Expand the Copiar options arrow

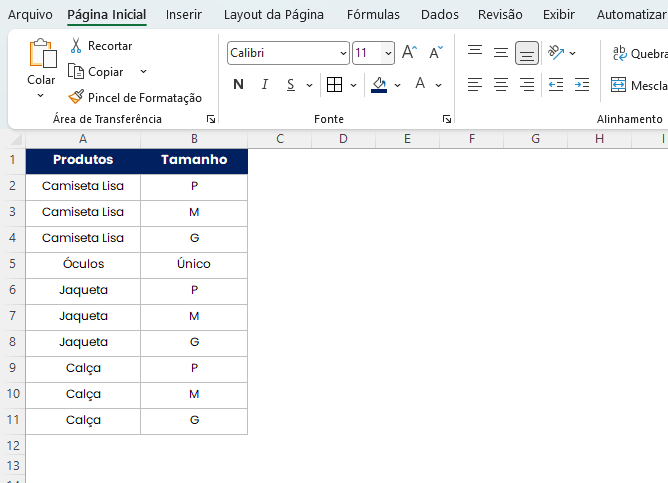coord(144,72)
